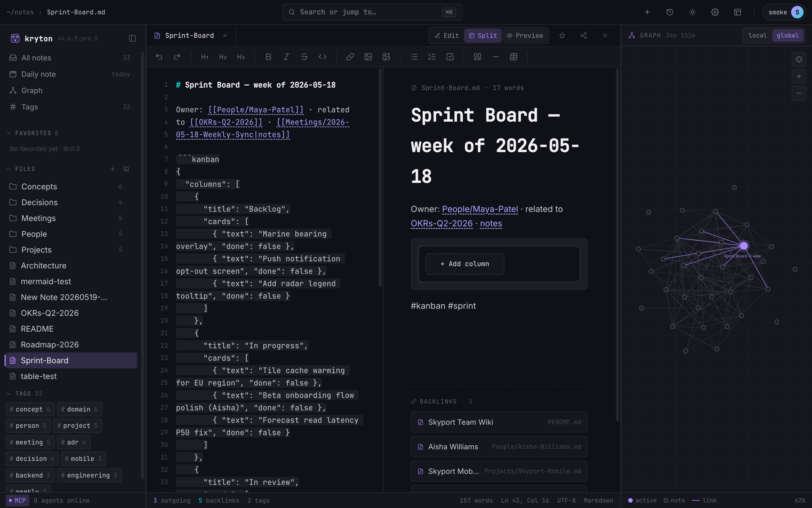Screen dimensions: 812x508
Task: Switch editor to Edit mode
Action: (447, 36)
